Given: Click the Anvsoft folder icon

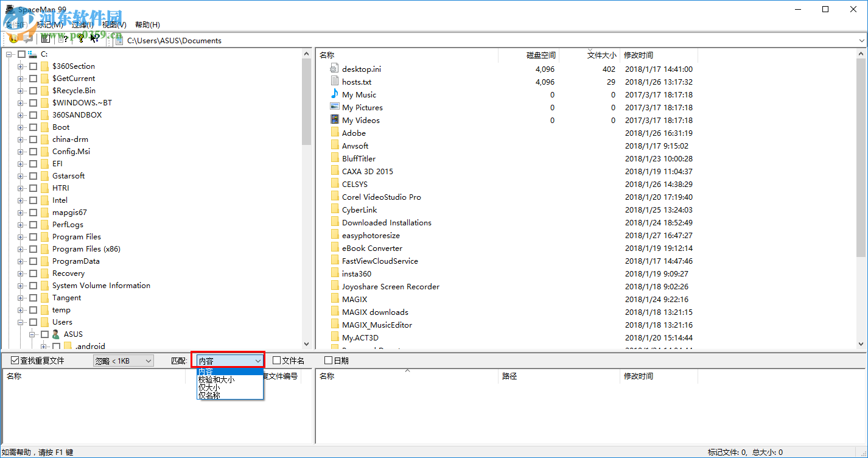Looking at the screenshot, I should (x=334, y=146).
